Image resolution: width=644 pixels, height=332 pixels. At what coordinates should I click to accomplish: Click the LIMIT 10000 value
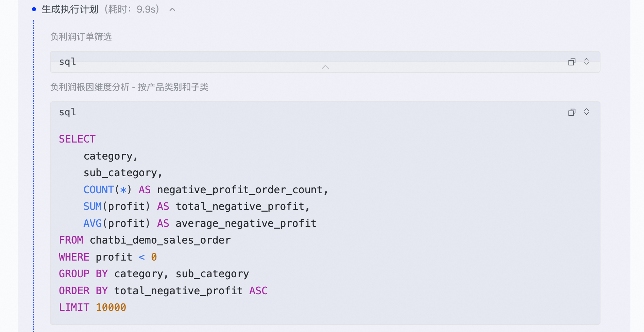coord(111,308)
